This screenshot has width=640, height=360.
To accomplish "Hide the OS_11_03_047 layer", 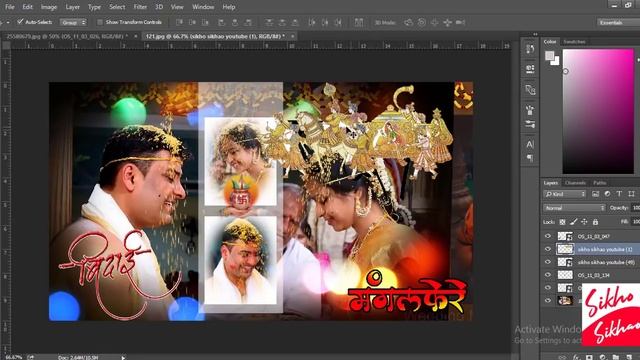I will point(548,236).
